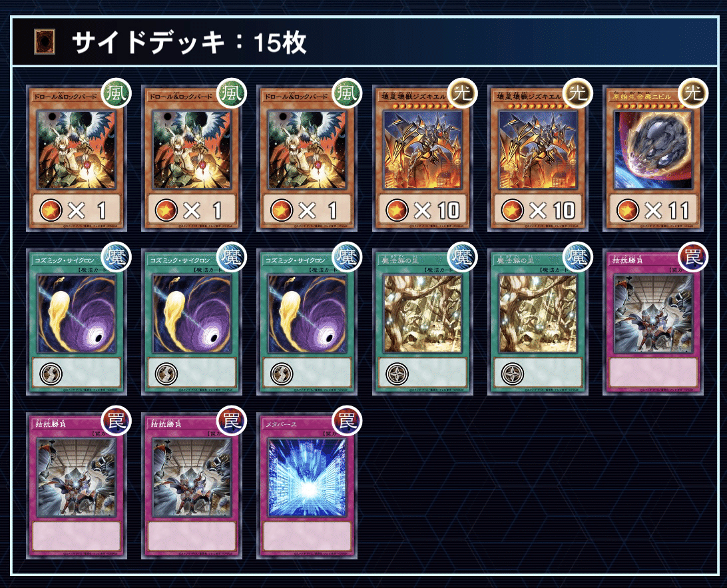Click the quick-play icon on first コズミック・サイクロン
Image resolution: width=727 pixels, height=588 pixels.
click(x=51, y=374)
